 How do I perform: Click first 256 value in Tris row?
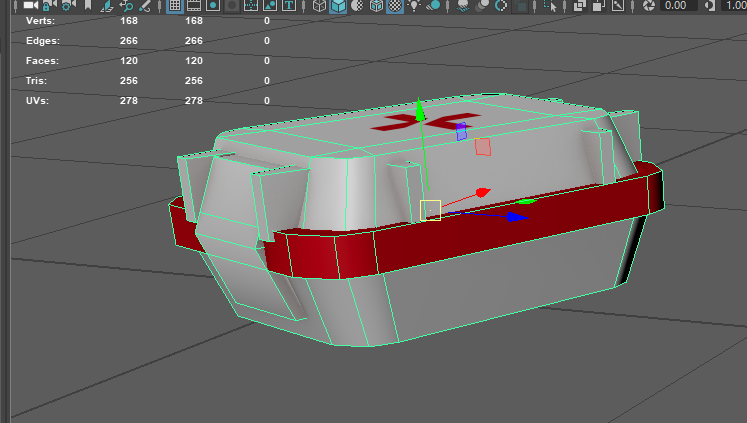129,81
